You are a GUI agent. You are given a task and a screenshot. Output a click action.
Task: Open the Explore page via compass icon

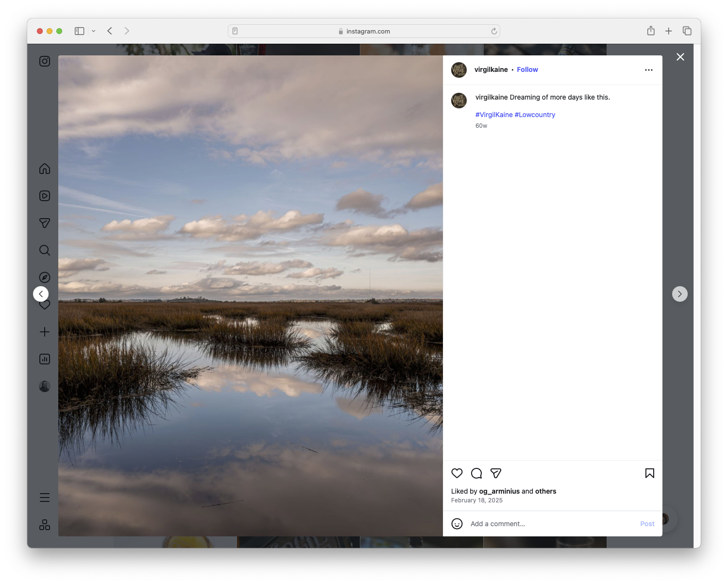click(x=44, y=277)
